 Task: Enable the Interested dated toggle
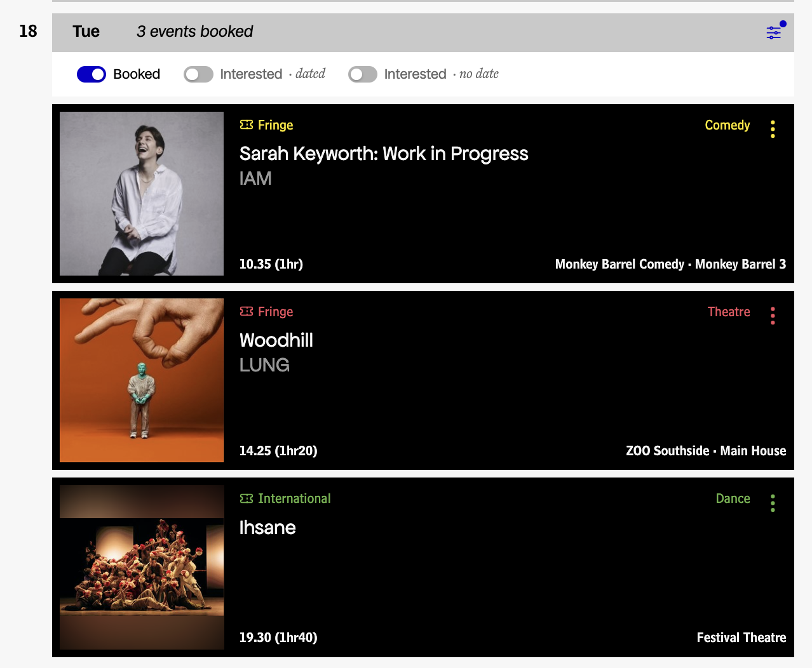tap(198, 74)
